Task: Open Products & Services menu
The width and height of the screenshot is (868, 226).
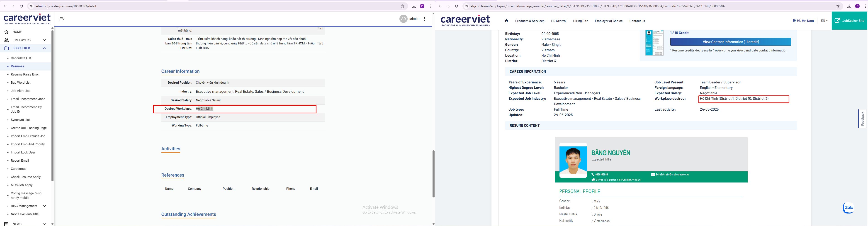Action: click(530, 21)
